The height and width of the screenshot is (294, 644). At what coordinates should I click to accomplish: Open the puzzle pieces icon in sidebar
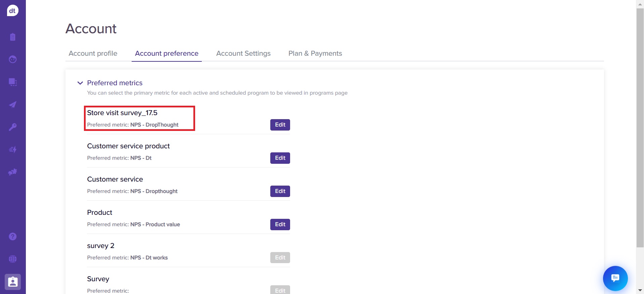tap(13, 172)
